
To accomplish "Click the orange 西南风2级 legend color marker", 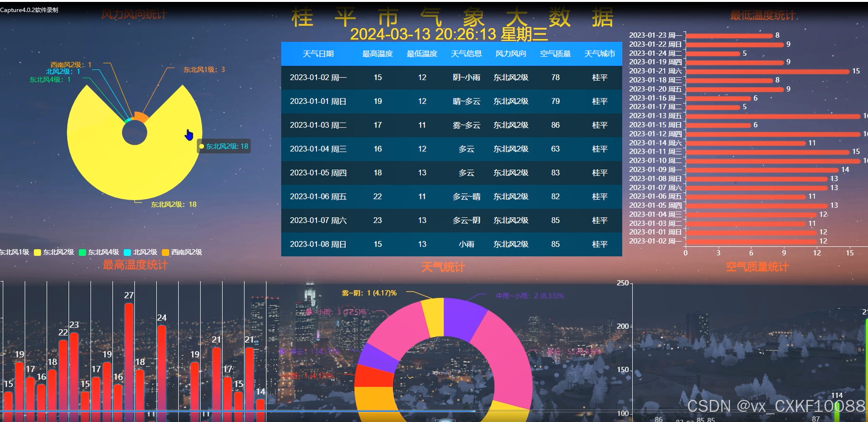I will (x=165, y=252).
